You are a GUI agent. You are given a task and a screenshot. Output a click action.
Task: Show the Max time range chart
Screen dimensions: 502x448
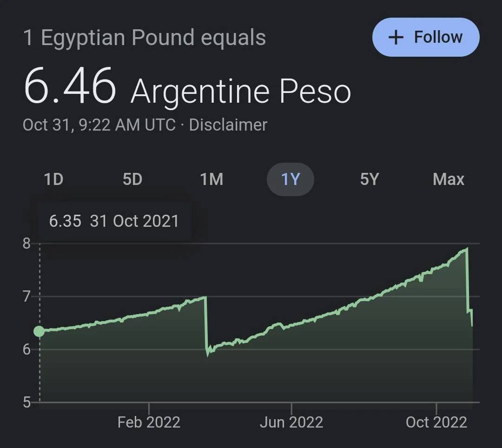click(x=448, y=179)
